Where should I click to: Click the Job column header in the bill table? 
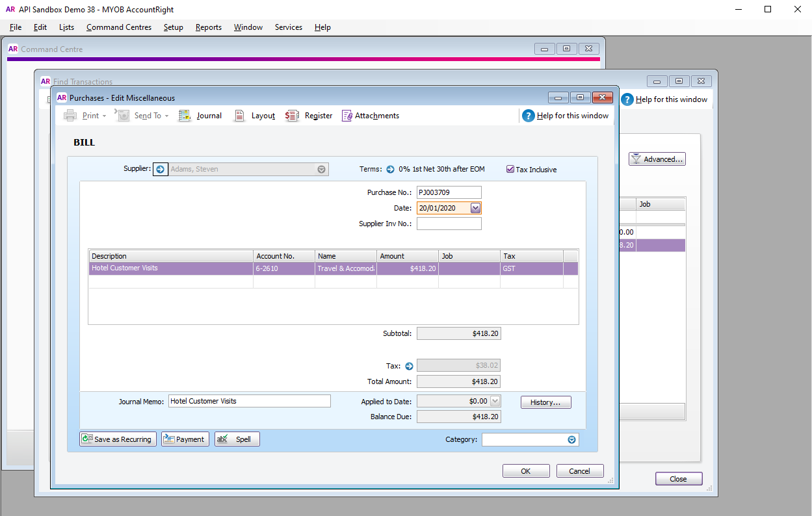coord(469,256)
